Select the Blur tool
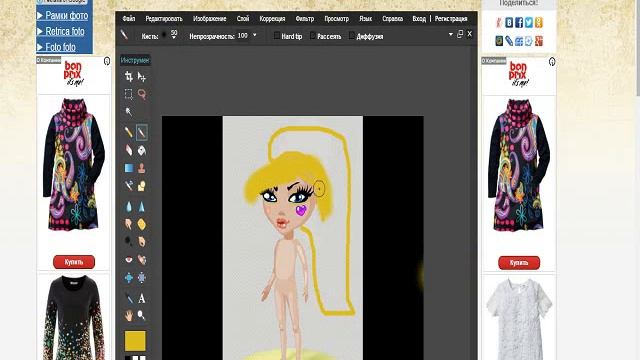This screenshot has height=360, width=640. 129,206
